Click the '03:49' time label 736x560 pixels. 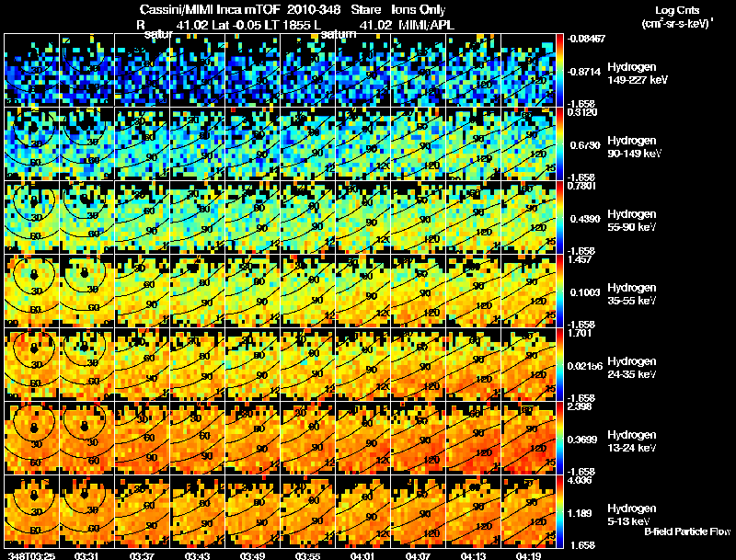coord(252,555)
